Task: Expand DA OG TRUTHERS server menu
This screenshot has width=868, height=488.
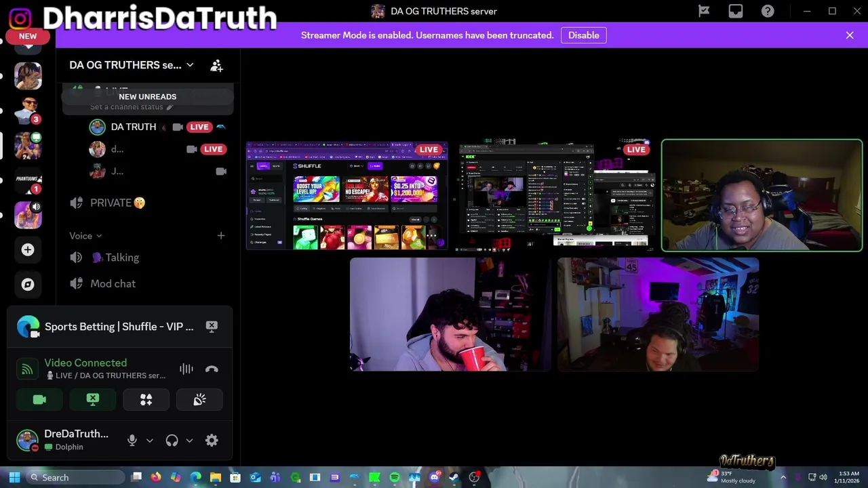Action: point(132,65)
